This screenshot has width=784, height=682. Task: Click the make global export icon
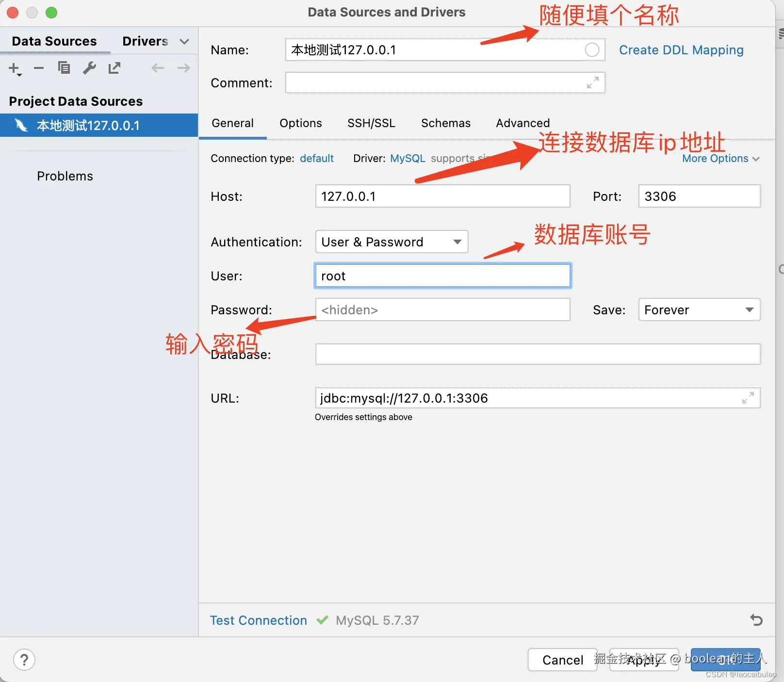pyautogui.click(x=114, y=68)
